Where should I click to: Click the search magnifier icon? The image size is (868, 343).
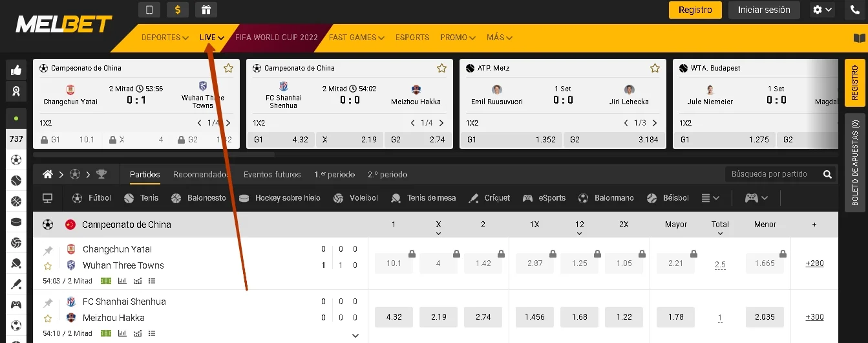(827, 174)
